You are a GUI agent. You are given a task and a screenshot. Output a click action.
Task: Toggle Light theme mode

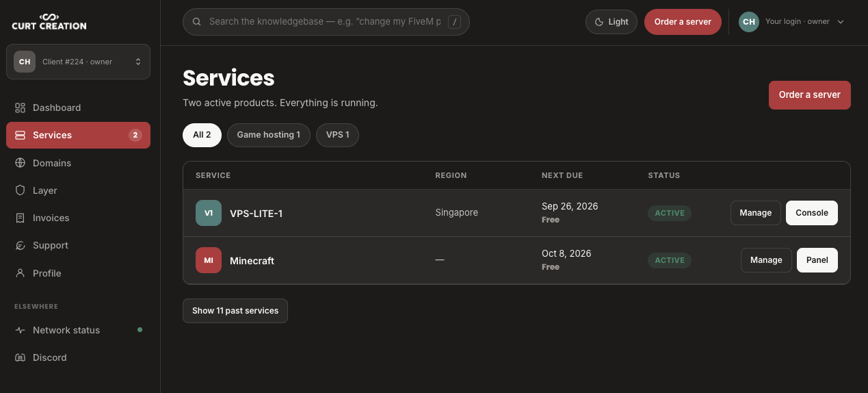611,22
